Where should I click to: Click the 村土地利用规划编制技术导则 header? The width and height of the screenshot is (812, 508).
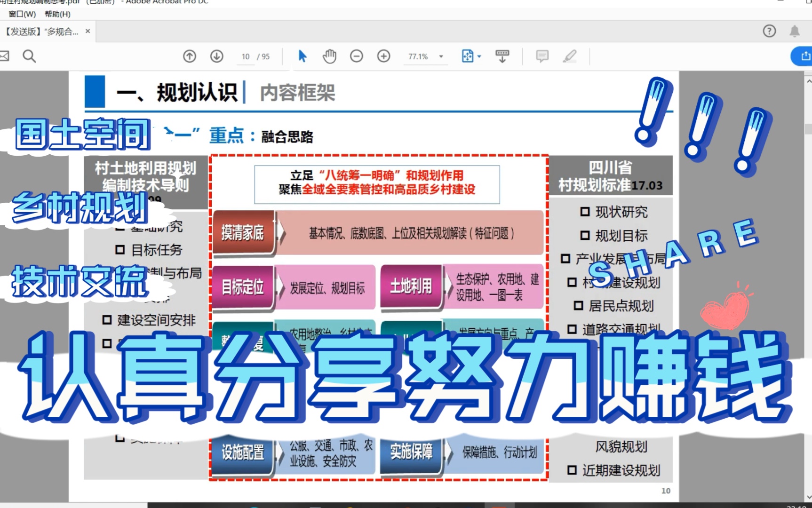coord(146,176)
